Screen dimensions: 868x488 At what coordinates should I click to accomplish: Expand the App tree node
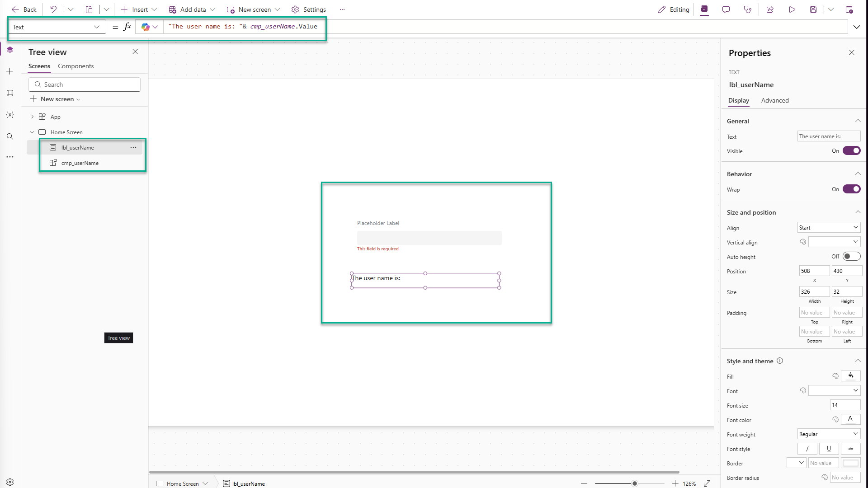pyautogui.click(x=32, y=117)
